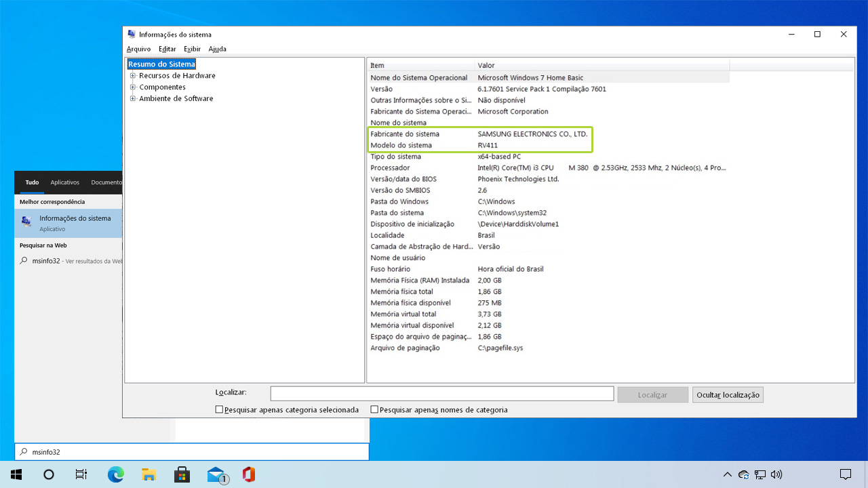Screen dimensions: 868x488
Task: Open the volume control tray icon
Action: coord(777,474)
